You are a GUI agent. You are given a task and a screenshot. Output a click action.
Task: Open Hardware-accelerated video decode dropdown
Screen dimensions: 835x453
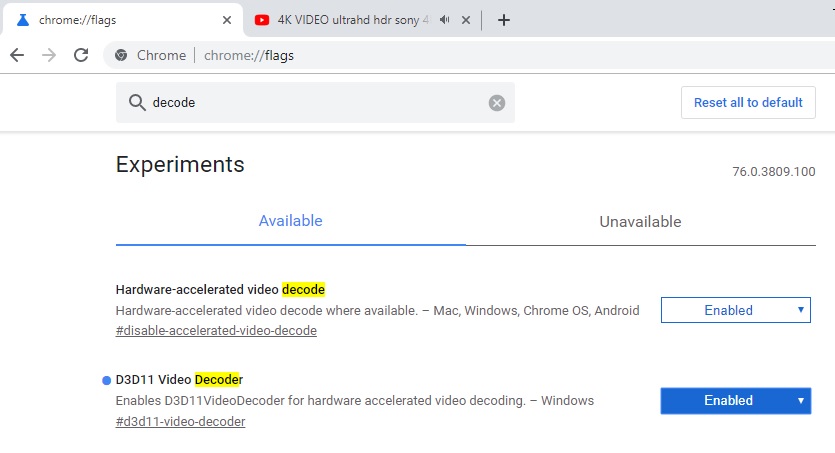(x=735, y=310)
